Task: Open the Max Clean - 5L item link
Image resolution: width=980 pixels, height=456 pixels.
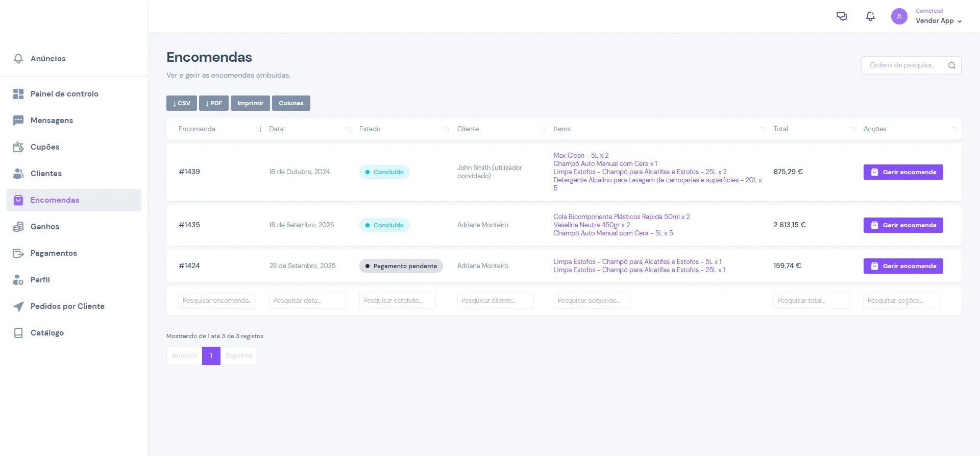Action: point(581,155)
